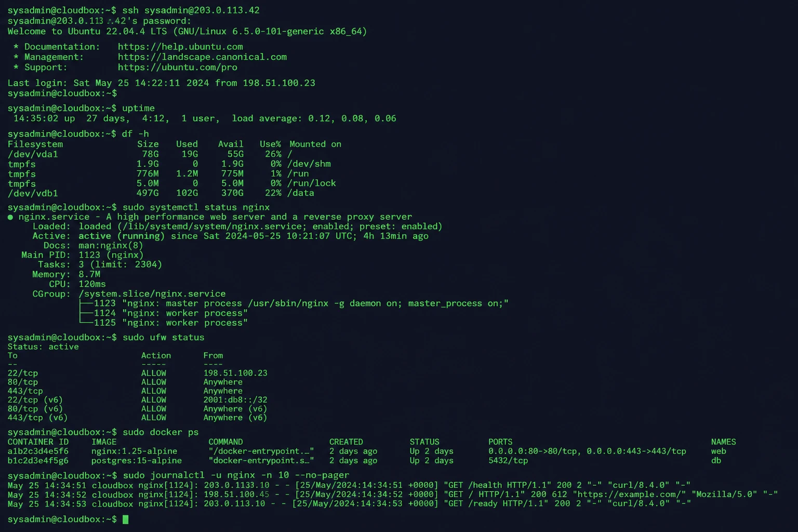Screen dimensions: 798x532
Task: Click the 'load average: 0.12, 0.08, 0.06' text
Action: 314,119
